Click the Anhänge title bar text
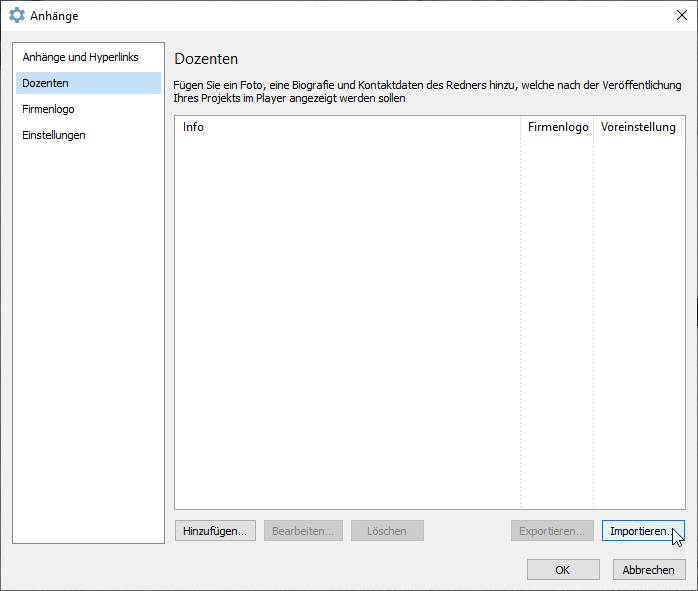This screenshot has height=591, width=698. [x=54, y=16]
